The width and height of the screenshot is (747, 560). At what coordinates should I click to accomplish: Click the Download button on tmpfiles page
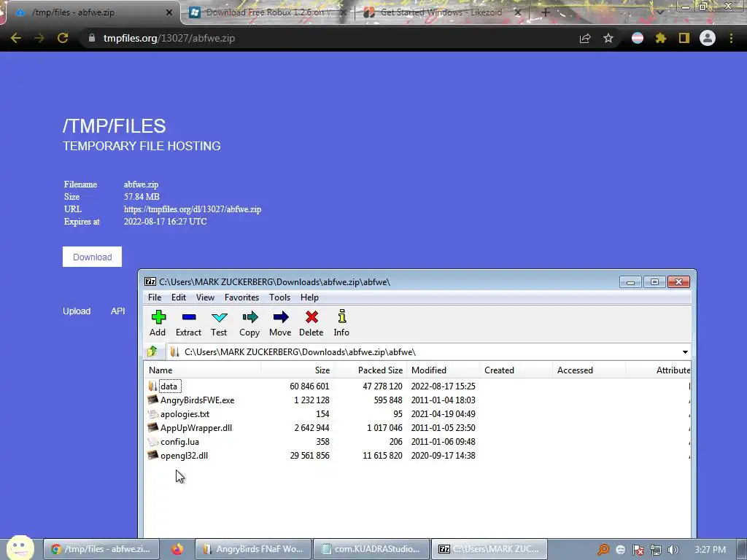92,257
